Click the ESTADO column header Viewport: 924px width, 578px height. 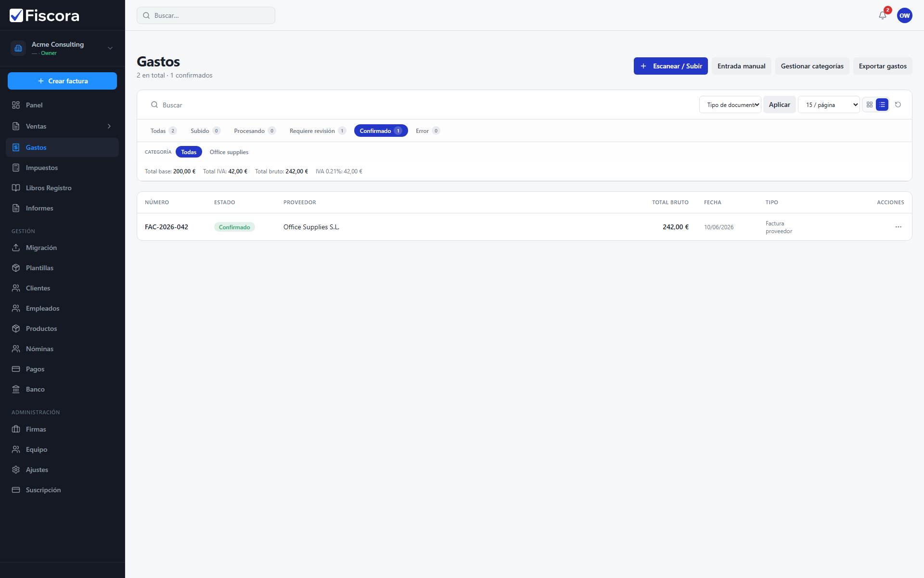click(225, 202)
